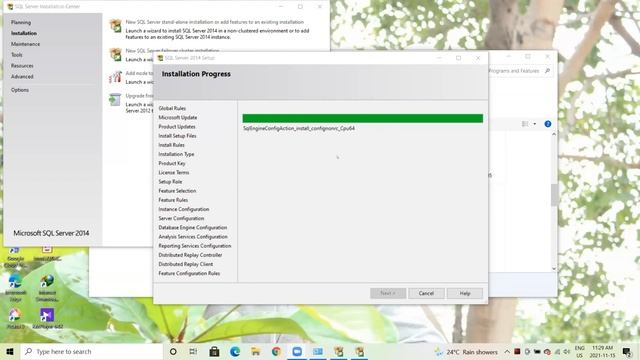Open the view options dropdown arrow in Programs and Features
The height and width of the screenshot is (360, 640).
coord(534,124)
